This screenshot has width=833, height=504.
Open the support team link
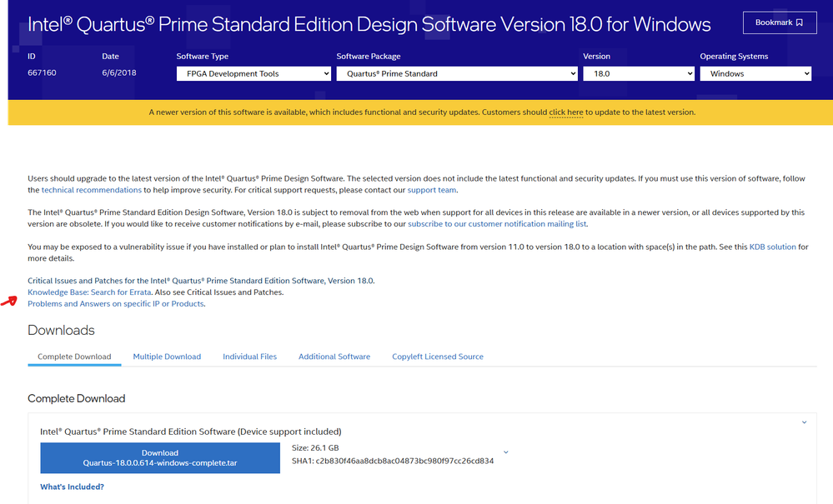click(x=431, y=190)
